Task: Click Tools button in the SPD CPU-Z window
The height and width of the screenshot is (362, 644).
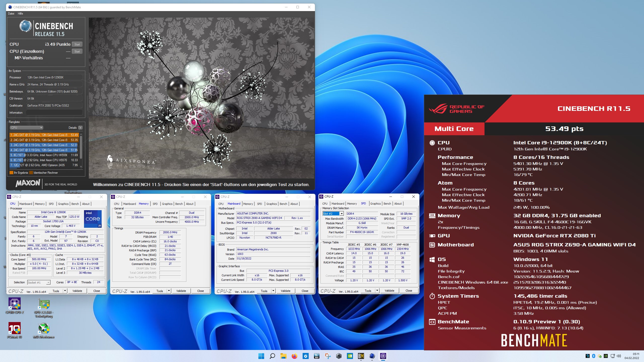Action: [x=368, y=291]
